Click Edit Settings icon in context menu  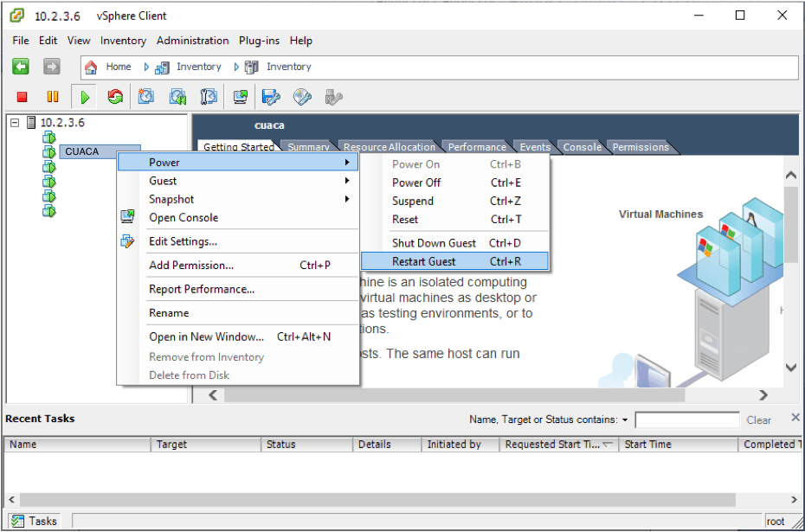127,240
